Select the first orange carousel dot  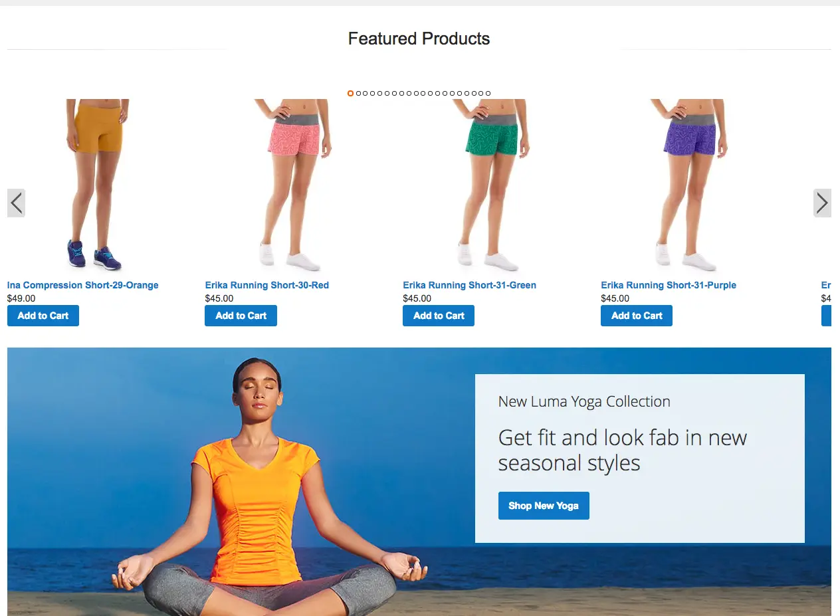pos(350,94)
